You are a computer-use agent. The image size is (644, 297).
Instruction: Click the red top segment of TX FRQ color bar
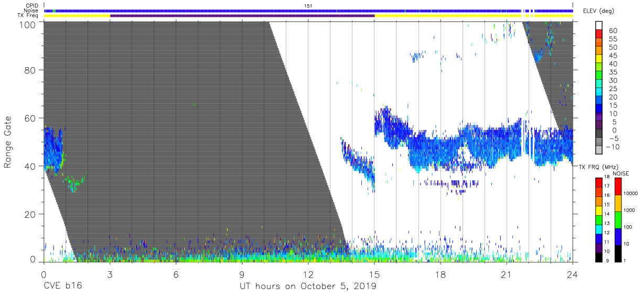point(599,183)
